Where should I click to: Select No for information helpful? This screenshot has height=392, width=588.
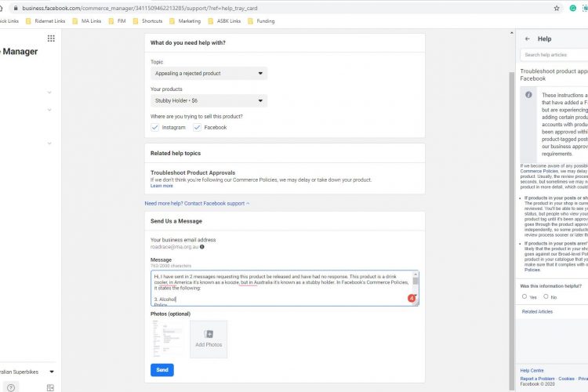tap(546, 296)
